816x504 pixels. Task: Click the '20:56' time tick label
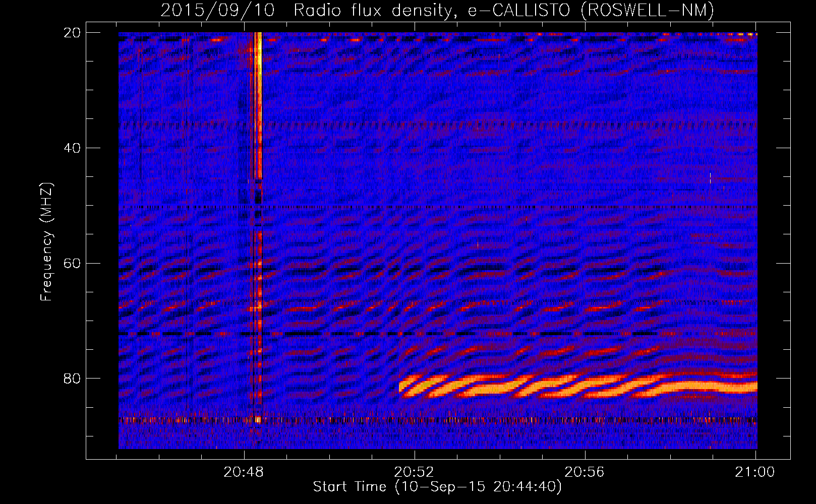click(584, 472)
